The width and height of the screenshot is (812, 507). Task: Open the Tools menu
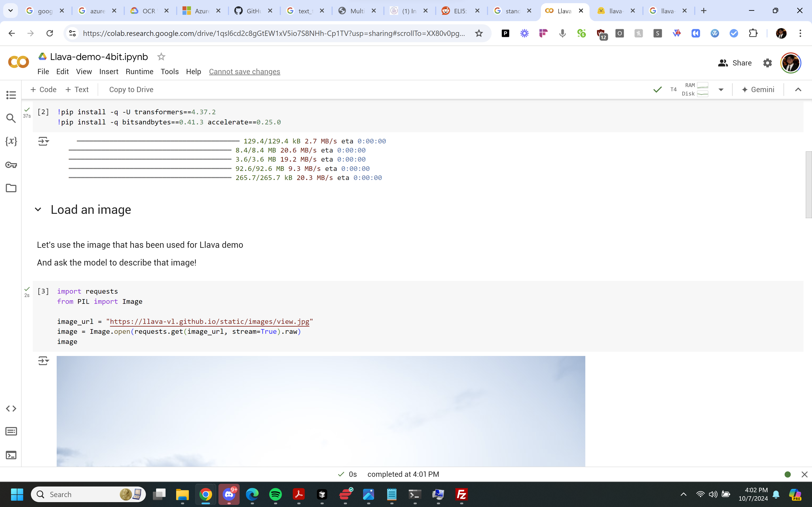pyautogui.click(x=169, y=71)
